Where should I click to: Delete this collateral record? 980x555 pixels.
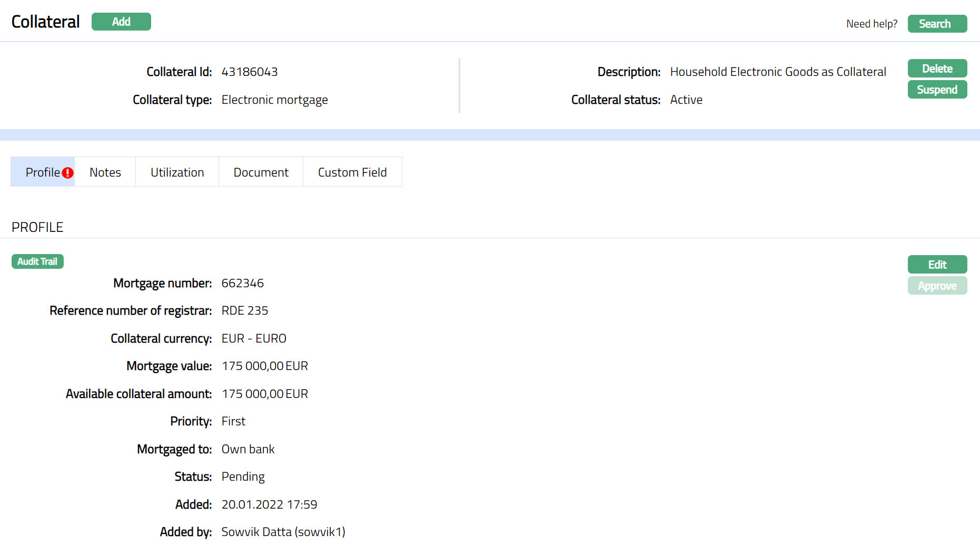937,69
